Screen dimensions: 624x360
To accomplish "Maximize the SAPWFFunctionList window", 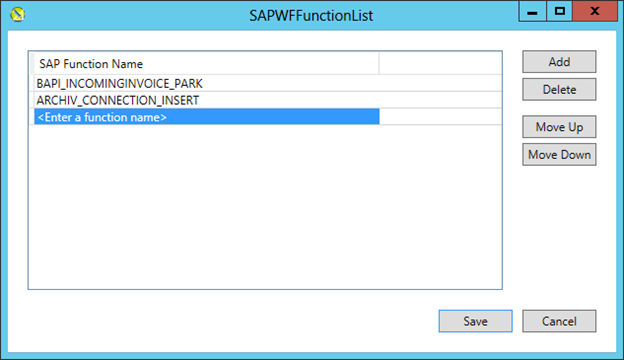I will click(x=560, y=12).
